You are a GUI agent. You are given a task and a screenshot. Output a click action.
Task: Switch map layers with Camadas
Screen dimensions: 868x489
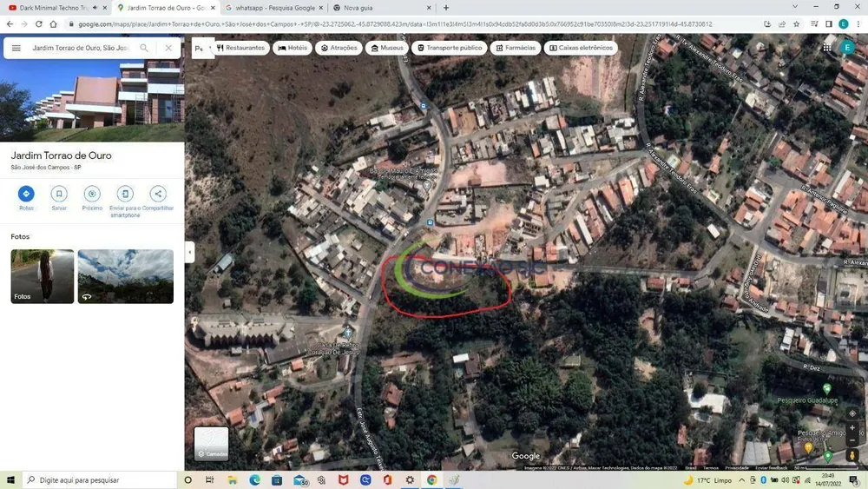pyautogui.click(x=211, y=444)
